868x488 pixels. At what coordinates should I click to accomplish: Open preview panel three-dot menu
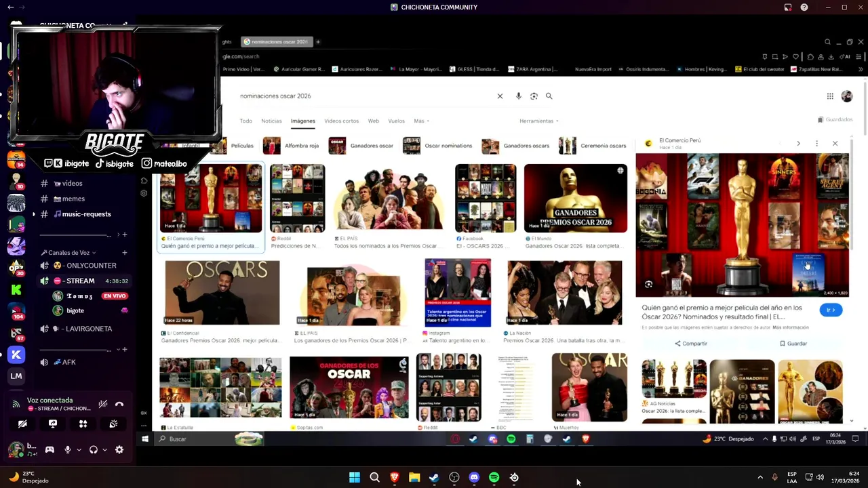pyautogui.click(x=816, y=144)
